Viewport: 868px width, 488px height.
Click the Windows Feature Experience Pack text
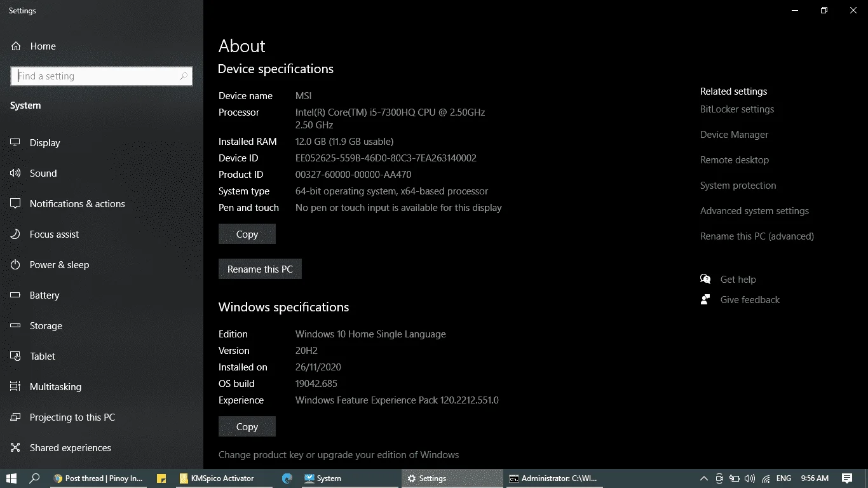397,400
